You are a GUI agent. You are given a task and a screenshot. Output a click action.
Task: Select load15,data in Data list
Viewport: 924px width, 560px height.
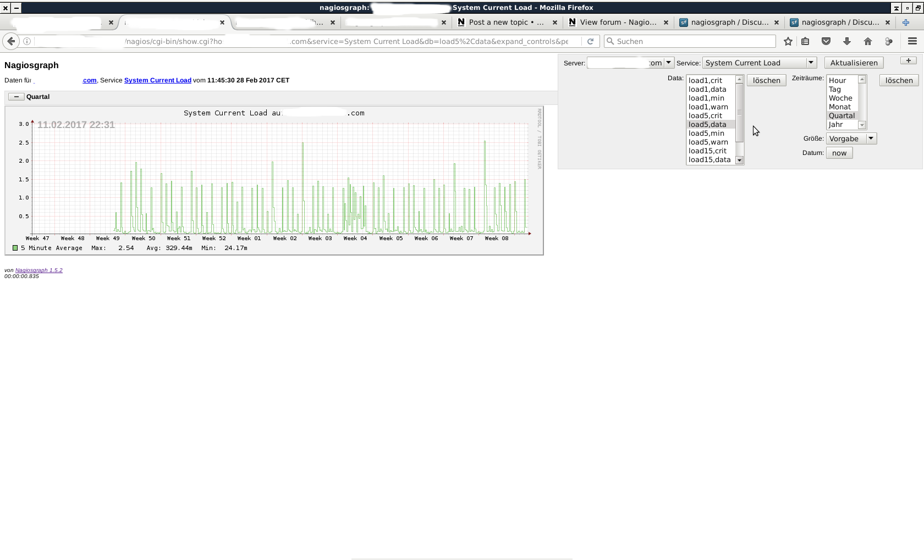(710, 160)
